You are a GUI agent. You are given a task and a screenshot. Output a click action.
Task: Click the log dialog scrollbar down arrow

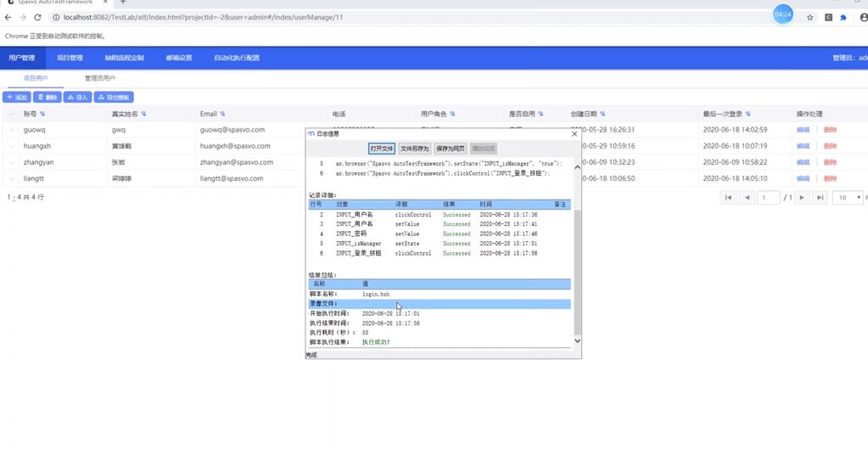click(x=577, y=341)
